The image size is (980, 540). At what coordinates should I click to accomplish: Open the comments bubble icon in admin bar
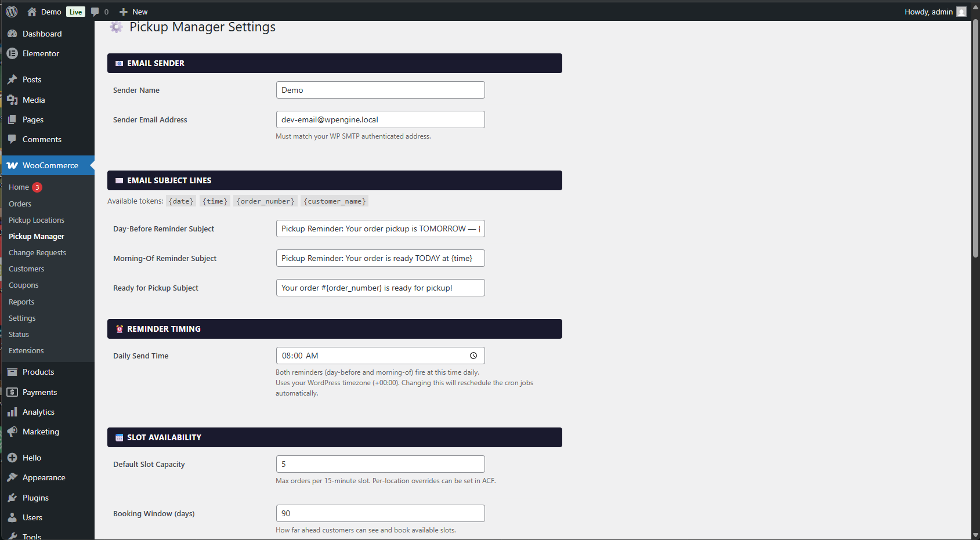pyautogui.click(x=95, y=12)
